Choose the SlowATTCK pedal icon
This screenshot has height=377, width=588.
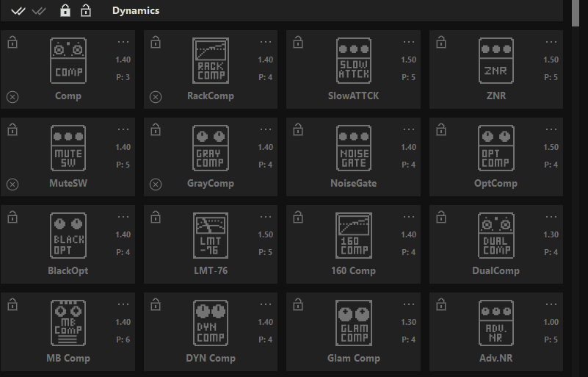[354, 61]
